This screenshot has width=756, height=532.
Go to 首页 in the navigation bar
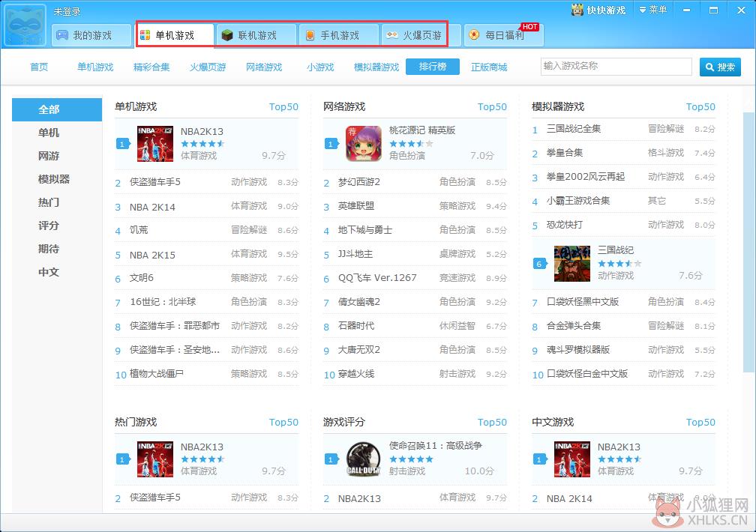[39, 67]
